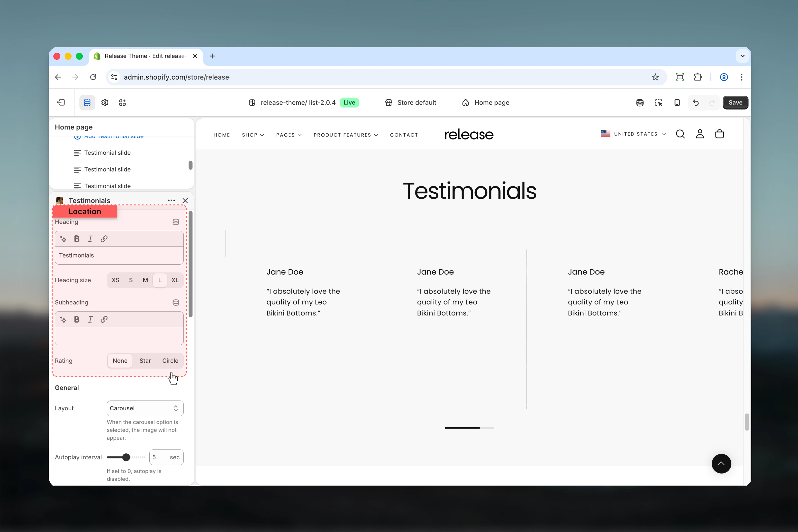798x532 pixels.
Task: Click the back-to-top arrow button
Action: pyautogui.click(x=721, y=463)
